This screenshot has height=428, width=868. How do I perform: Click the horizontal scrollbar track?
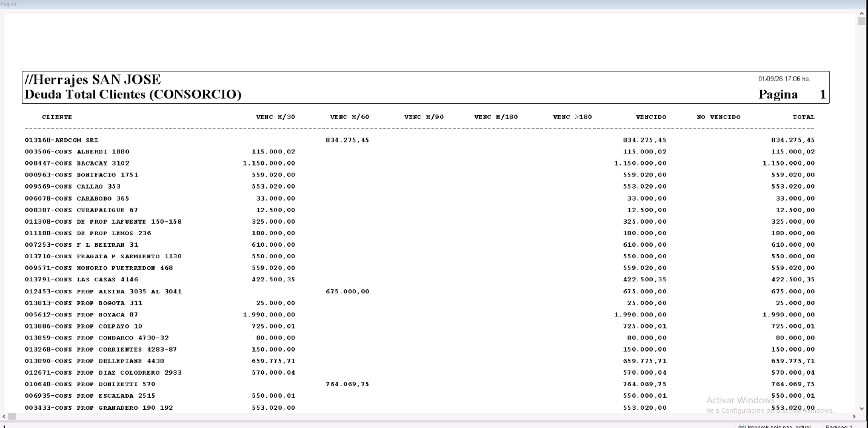429,416
